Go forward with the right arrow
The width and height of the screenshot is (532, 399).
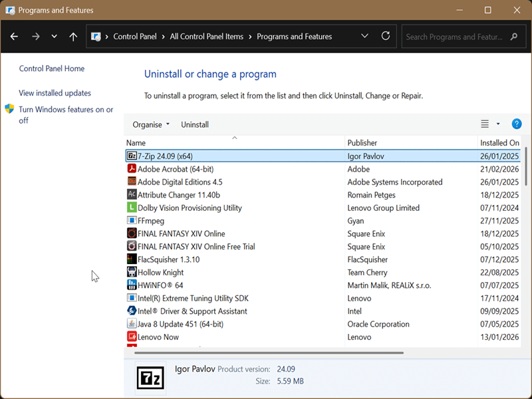click(36, 37)
